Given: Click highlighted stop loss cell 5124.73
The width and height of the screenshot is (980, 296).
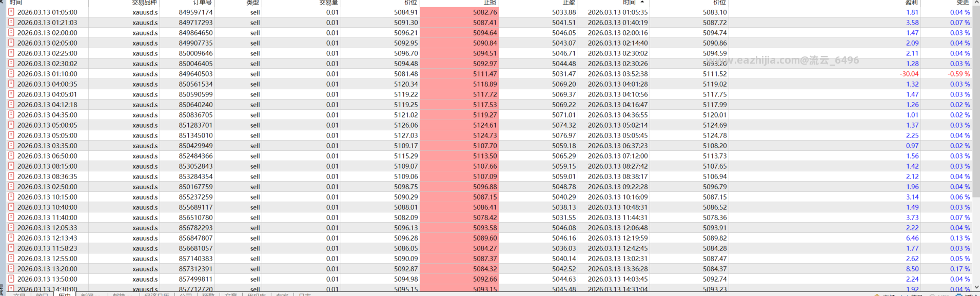Looking at the screenshot, I should tap(459, 135).
